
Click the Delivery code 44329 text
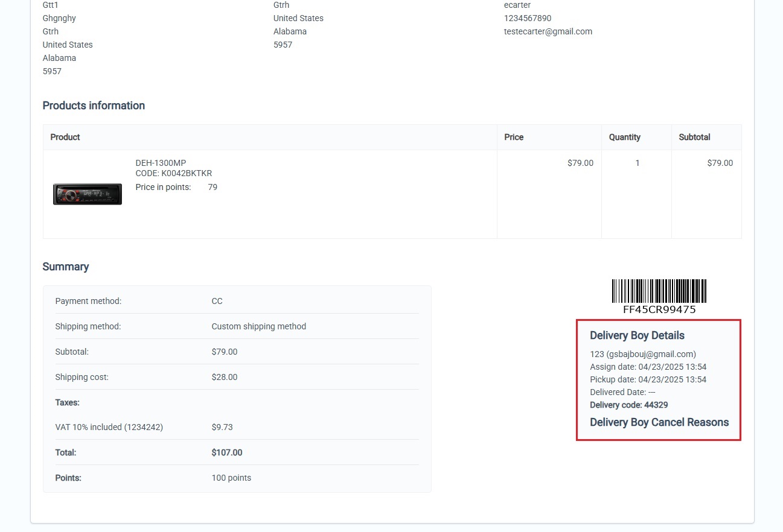628,405
